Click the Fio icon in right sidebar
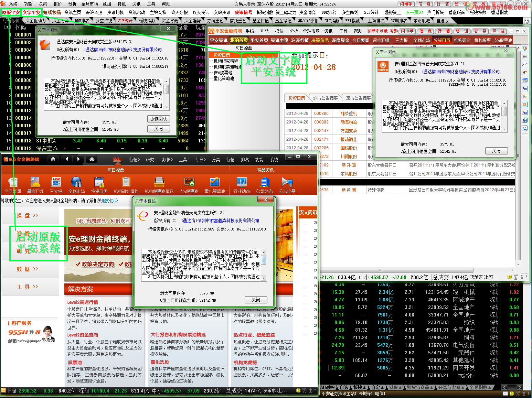Viewport: 532px width, 398px height. 524,89
